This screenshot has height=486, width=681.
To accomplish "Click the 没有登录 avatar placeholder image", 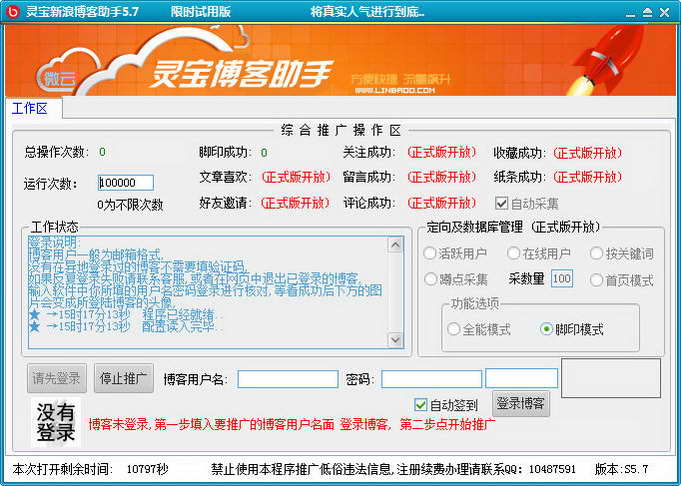I will (x=55, y=422).
